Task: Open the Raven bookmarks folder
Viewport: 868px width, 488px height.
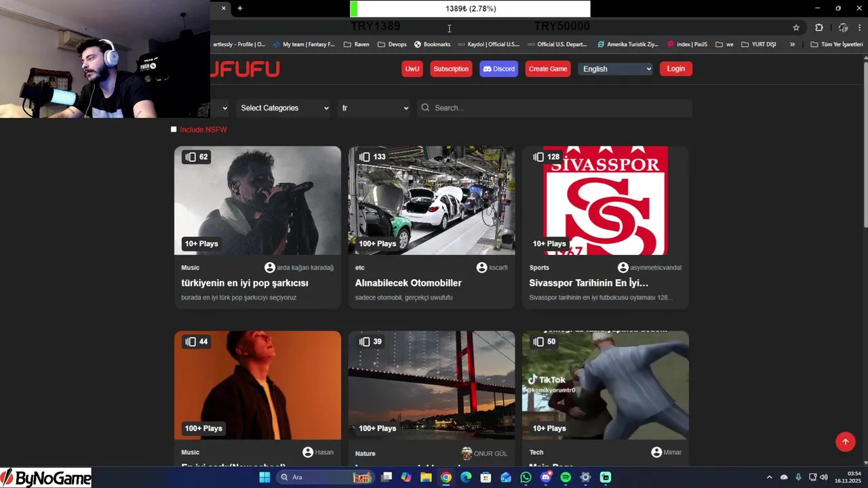Action: (x=357, y=44)
